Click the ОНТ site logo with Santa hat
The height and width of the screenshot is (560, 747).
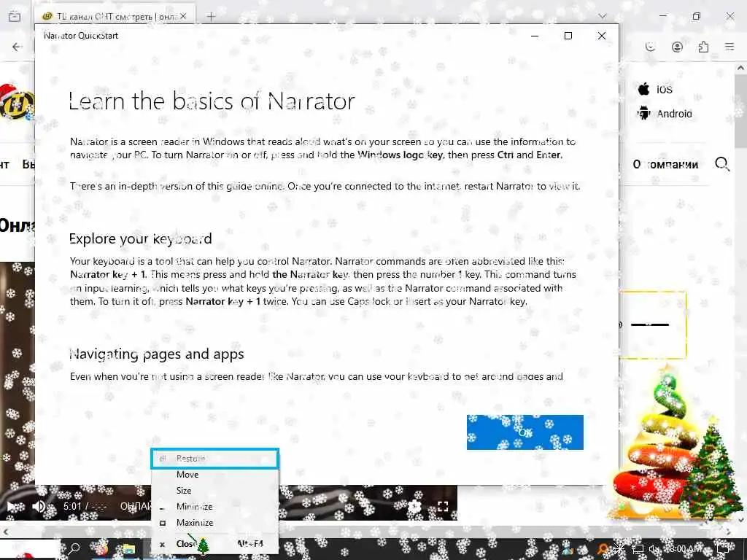pos(18,103)
